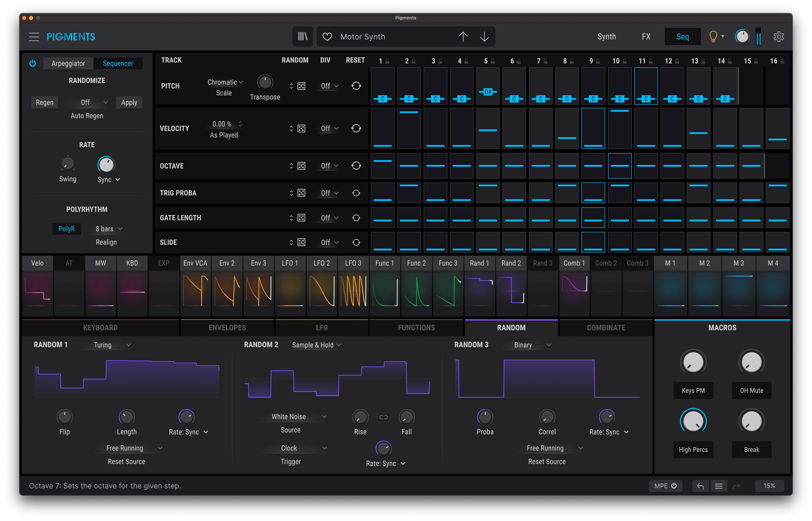Image resolution: width=812 pixels, height=521 pixels.
Task: Load next preset with down arrow
Action: (484, 37)
